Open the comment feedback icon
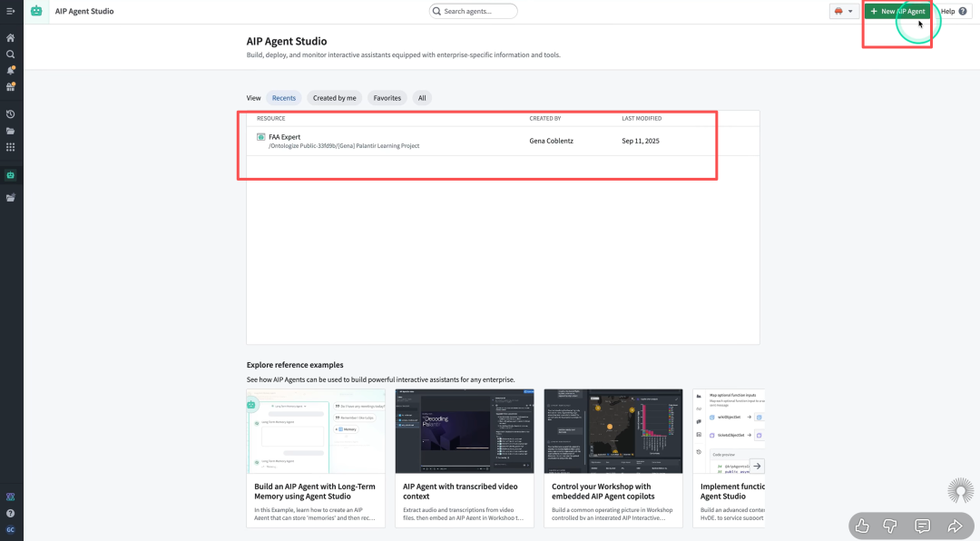980x541 pixels. tap(923, 526)
